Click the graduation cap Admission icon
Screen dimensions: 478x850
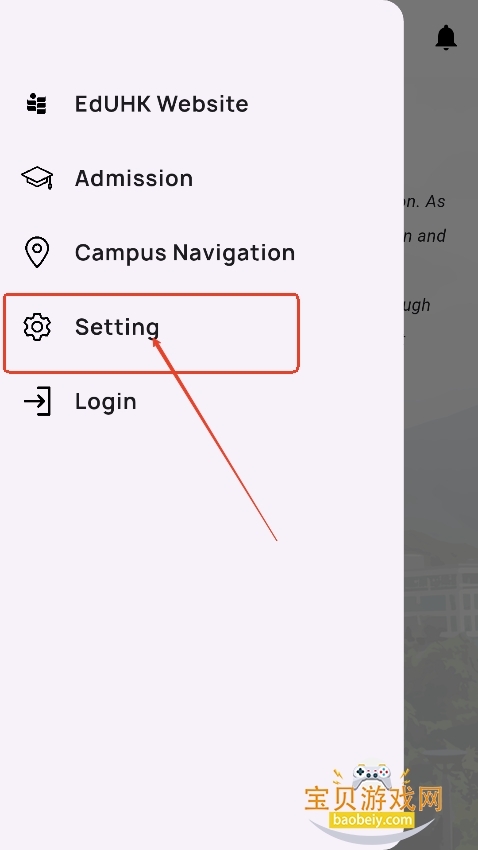(37, 178)
